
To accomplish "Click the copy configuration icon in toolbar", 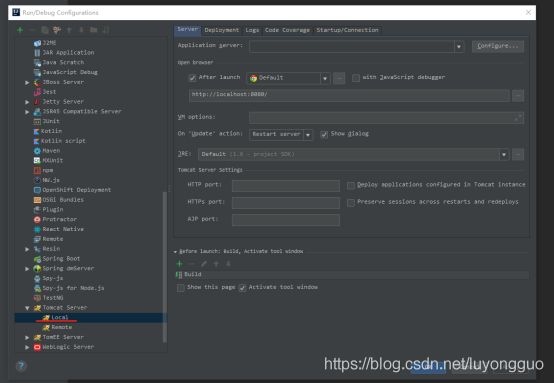I will [45, 30].
